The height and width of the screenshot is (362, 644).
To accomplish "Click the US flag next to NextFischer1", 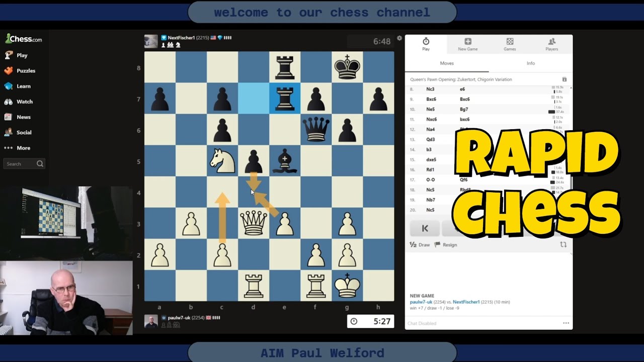I will point(214,38).
